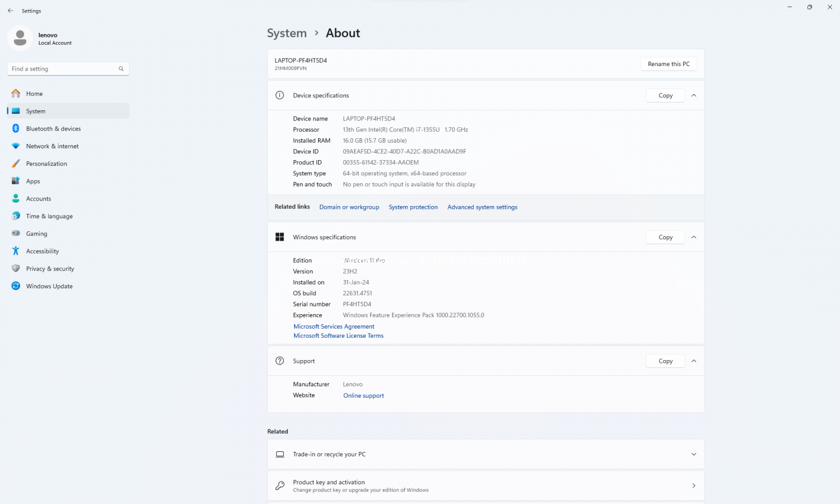Expand Trade-in or recycle your PC
The image size is (840, 504).
tap(694, 454)
